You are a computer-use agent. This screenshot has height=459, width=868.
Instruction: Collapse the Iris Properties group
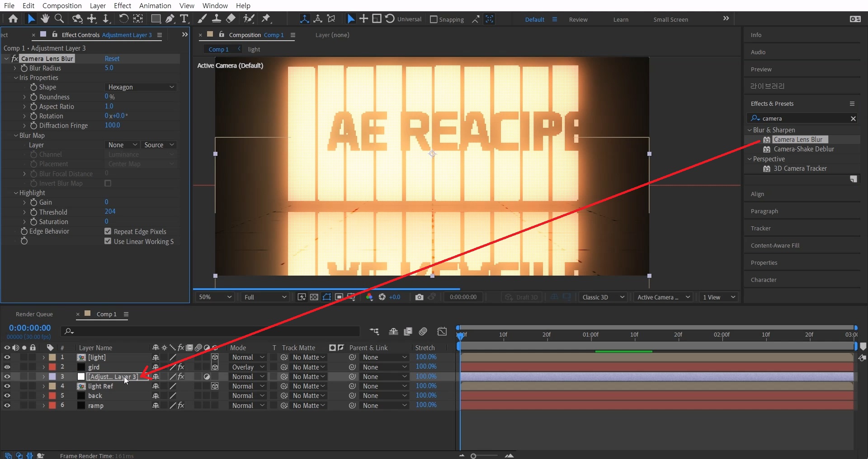coord(16,78)
